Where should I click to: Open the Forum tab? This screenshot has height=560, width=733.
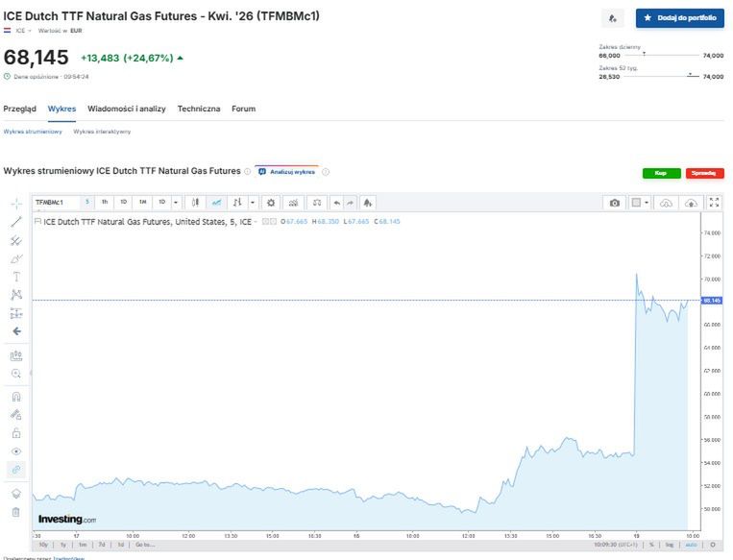(x=244, y=109)
